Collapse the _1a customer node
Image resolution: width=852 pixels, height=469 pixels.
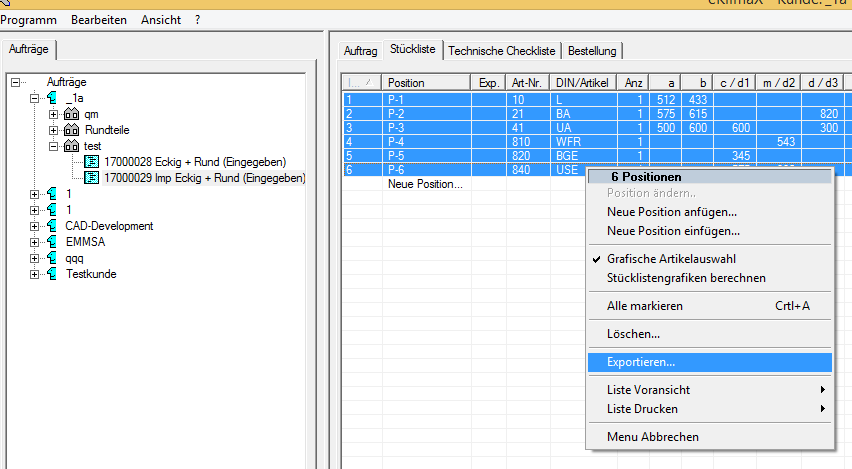34,98
